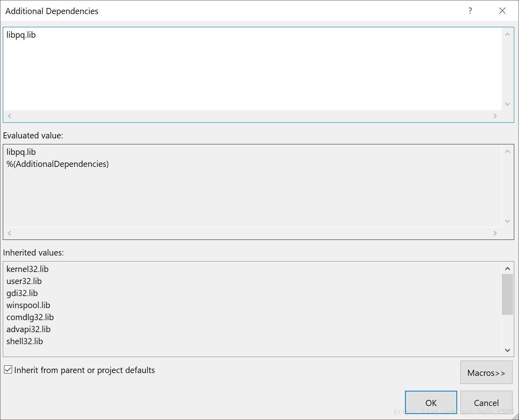This screenshot has width=519, height=420.
Task: Click up arrow of Evaluated value scrollbar
Action: coord(507,152)
